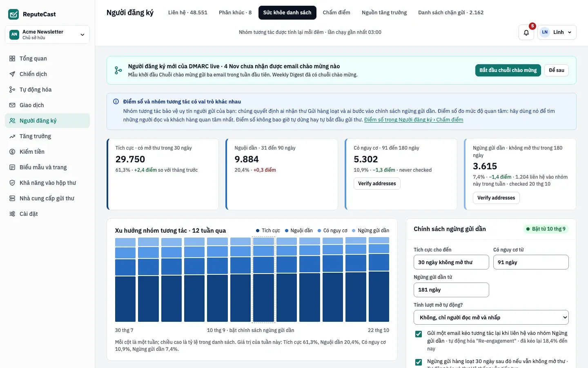Open notifications bell with 5 badge

(526, 32)
